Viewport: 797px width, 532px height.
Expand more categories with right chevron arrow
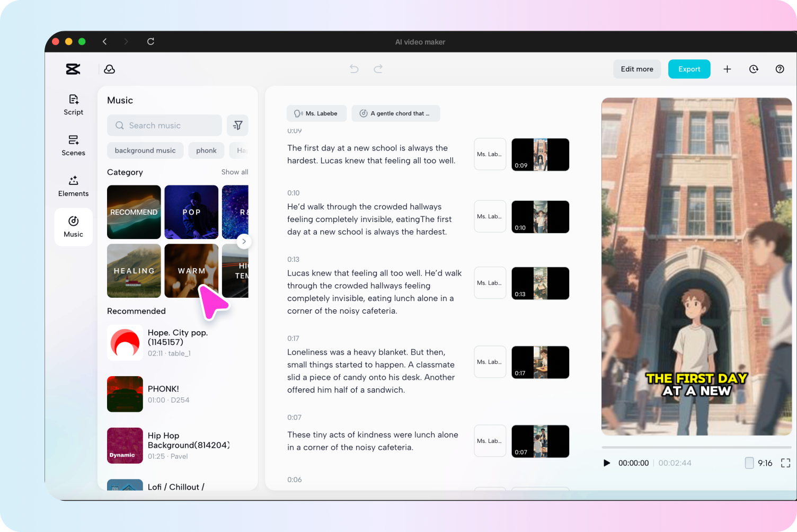(244, 241)
